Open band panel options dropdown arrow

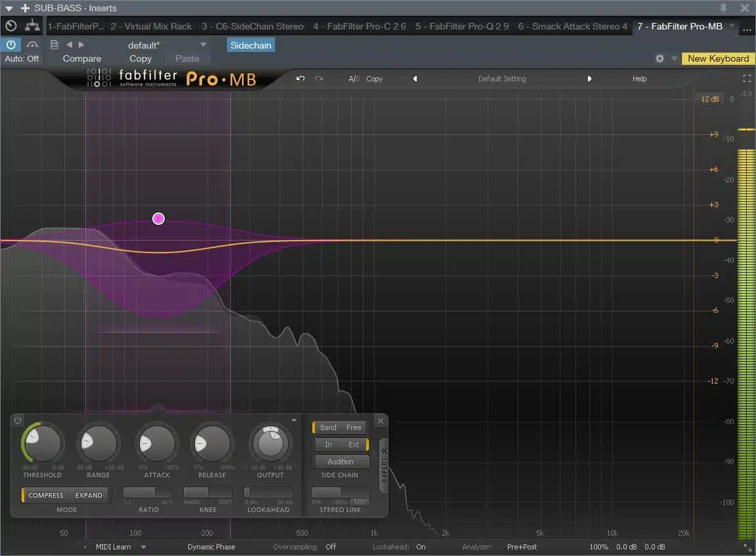click(x=293, y=421)
